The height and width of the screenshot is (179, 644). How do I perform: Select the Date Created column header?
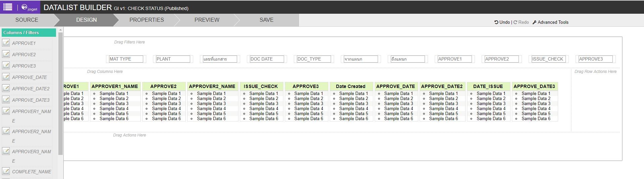[351, 86]
